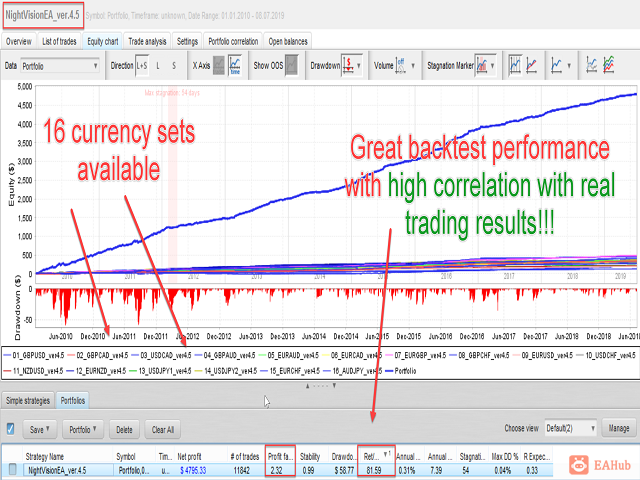Toggle the vertical grid lines chart icon
Screen dimensions: 640x480
click(x=515, y=65)
